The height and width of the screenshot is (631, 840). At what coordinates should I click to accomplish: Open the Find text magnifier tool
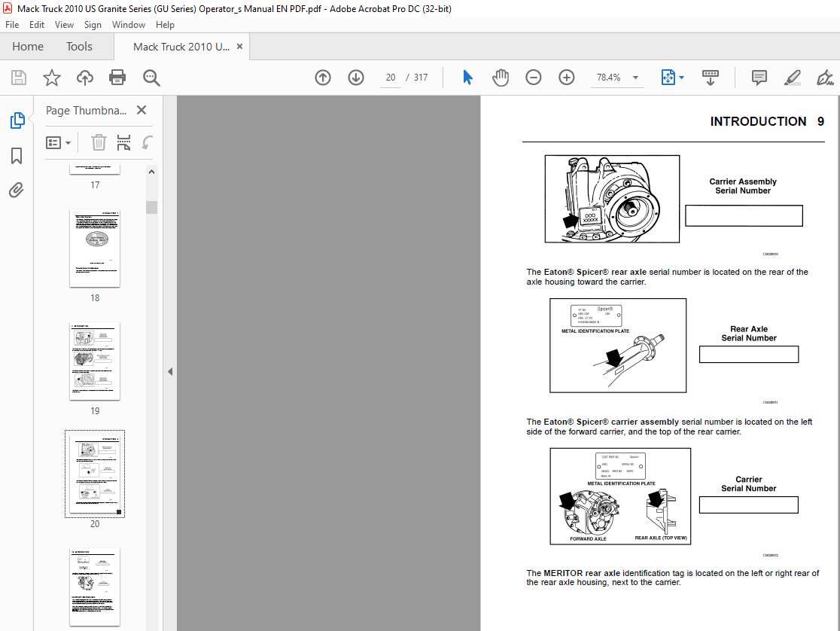[x=151, y=78]
